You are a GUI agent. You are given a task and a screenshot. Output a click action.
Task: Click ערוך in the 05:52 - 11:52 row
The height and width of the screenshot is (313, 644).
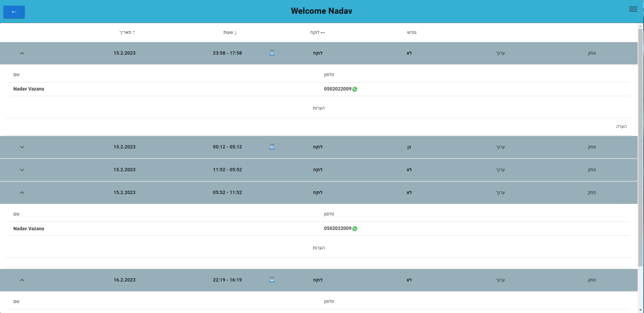(x=500, y=192)
